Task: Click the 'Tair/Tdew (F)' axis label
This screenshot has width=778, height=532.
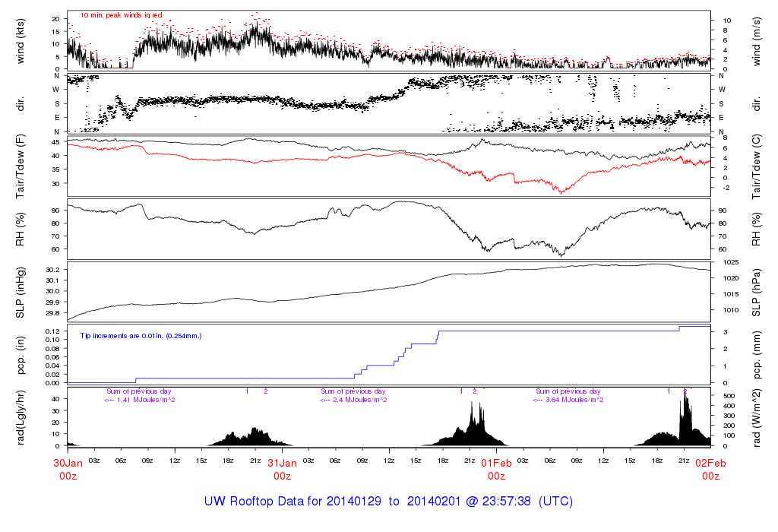Action: (21, 165)
